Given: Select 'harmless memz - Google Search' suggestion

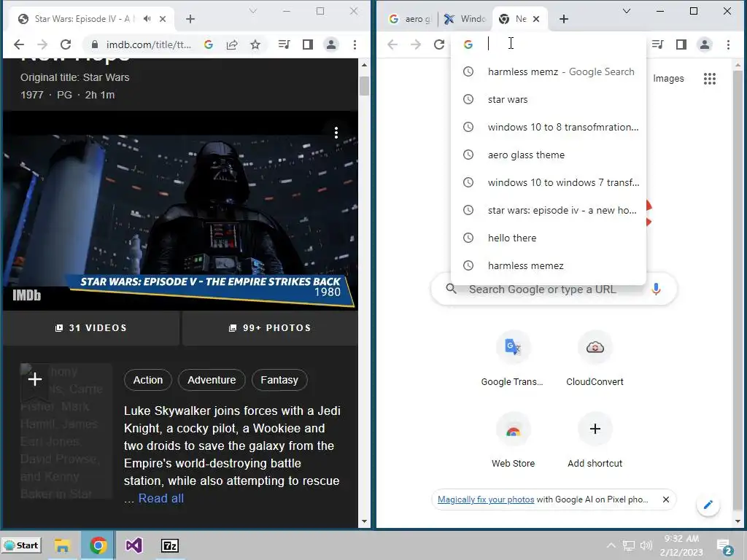Looking at the screenshot, I should click(x=549, y=72).
